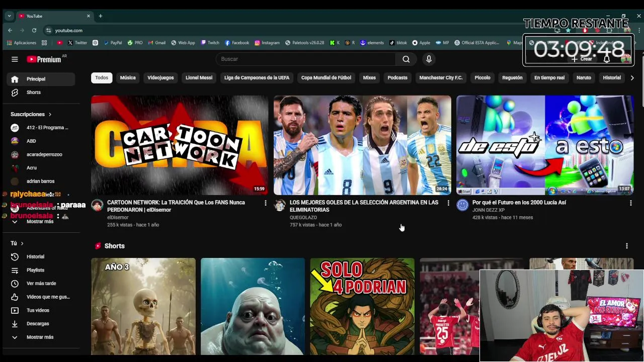Select the En tiempo real chip
This screenshot has width=644, height=362.
pos(549,78)
